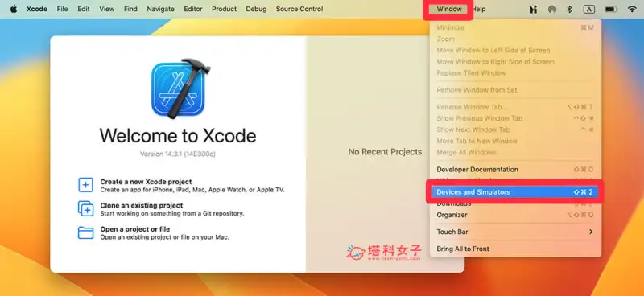
Task: Click the folder icon for opening project
Action: [85, 232]
